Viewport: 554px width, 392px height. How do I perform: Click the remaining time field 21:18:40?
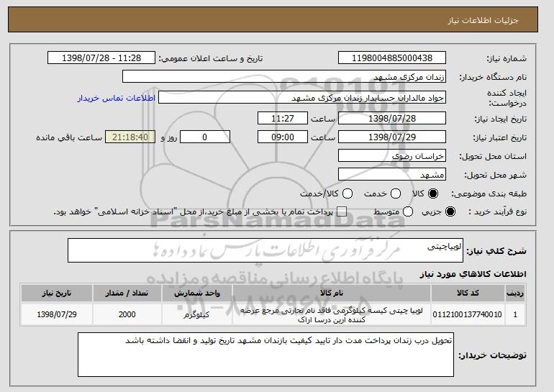(x=130, y=137)
